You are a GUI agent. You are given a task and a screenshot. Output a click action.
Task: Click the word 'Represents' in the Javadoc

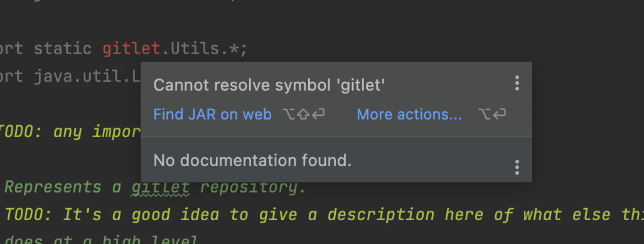coord(53,187)
